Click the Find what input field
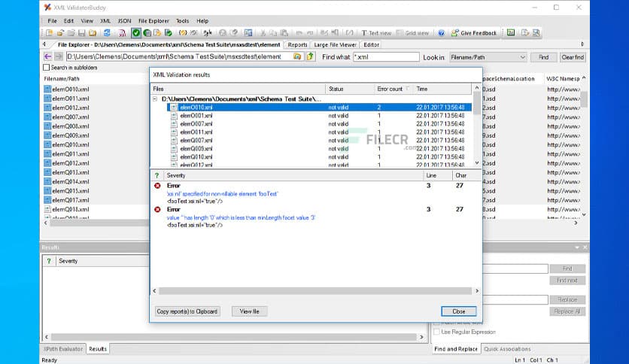Screen dimensions: 629x364 (x=386, y=57)
